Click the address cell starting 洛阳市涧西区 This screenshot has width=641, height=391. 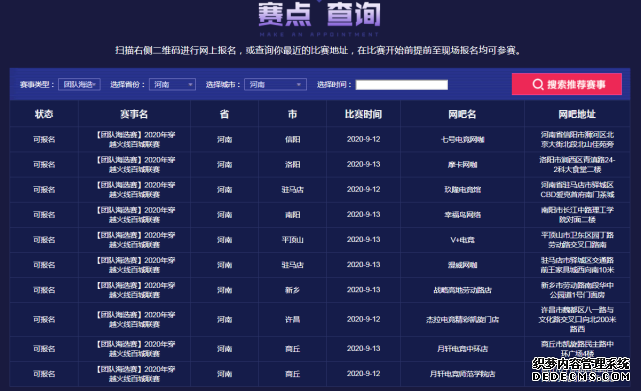coord(577,164)
